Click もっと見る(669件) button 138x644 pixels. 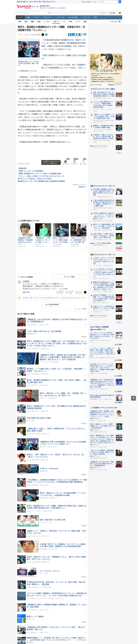(52, 305)
